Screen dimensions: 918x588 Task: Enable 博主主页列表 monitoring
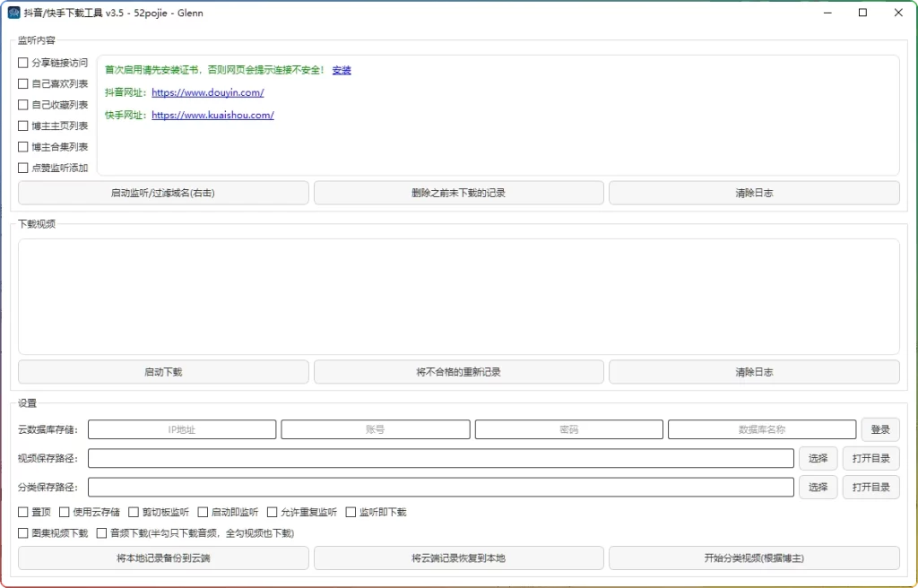[23, 125]
